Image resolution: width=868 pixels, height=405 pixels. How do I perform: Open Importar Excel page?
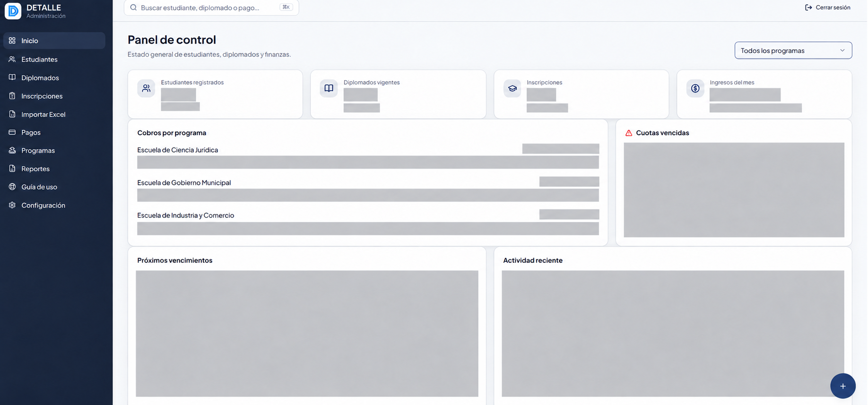(x=54, y=114)
